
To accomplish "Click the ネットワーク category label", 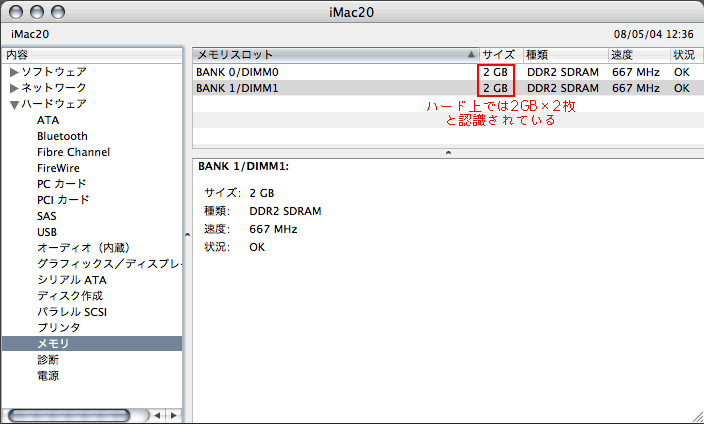I will [54, 88].
